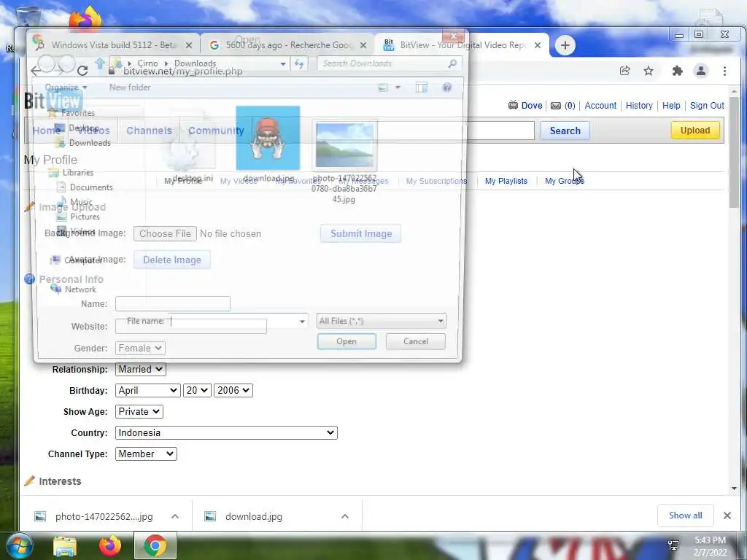Expand options for download.jpg download item
747x560 pixels.
pyautogui.click(x=345, y=516)
